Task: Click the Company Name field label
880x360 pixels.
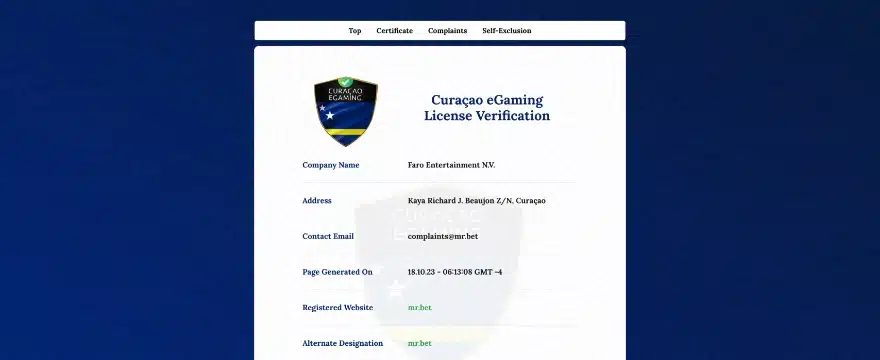Action: 331,165
